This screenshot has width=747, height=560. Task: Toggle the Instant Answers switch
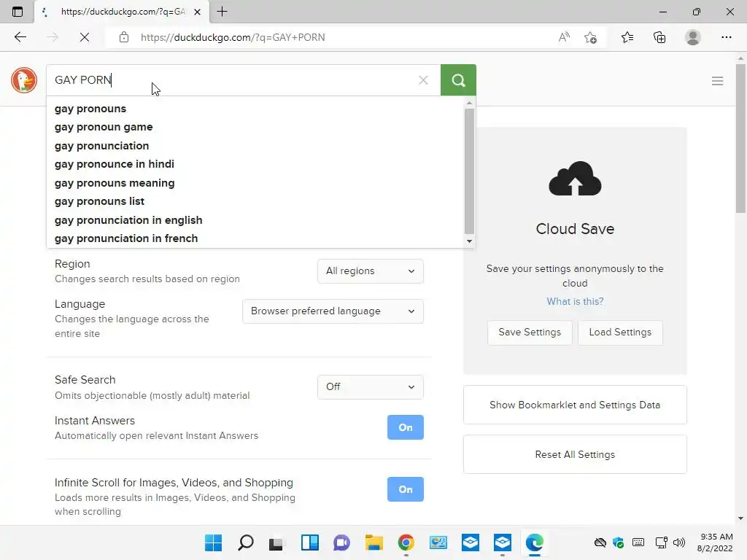[x=406, y=427]
